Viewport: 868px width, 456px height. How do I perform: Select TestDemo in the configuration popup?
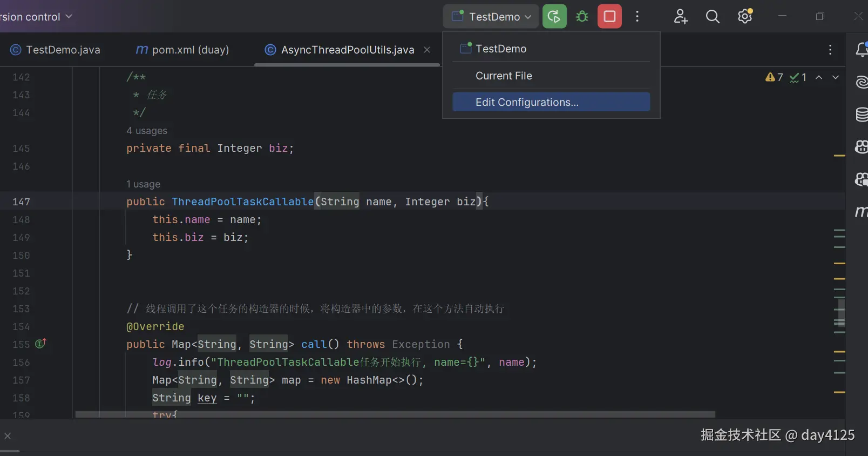(x=551, y=49)
